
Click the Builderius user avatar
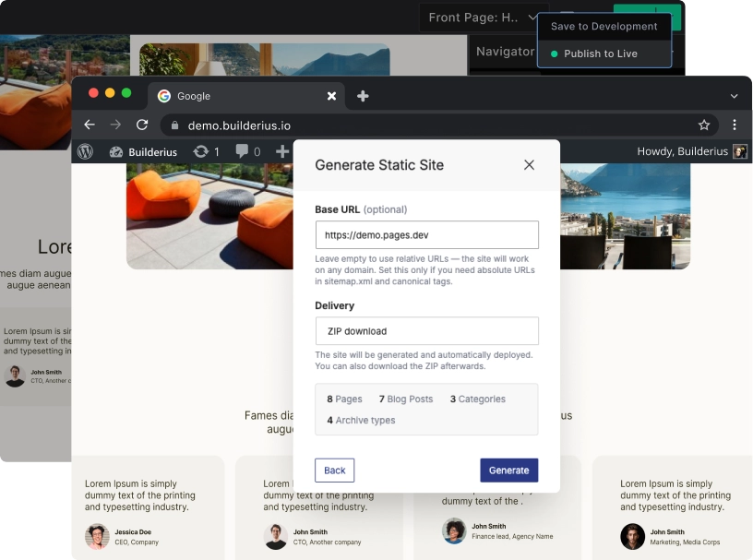(739, 152)
